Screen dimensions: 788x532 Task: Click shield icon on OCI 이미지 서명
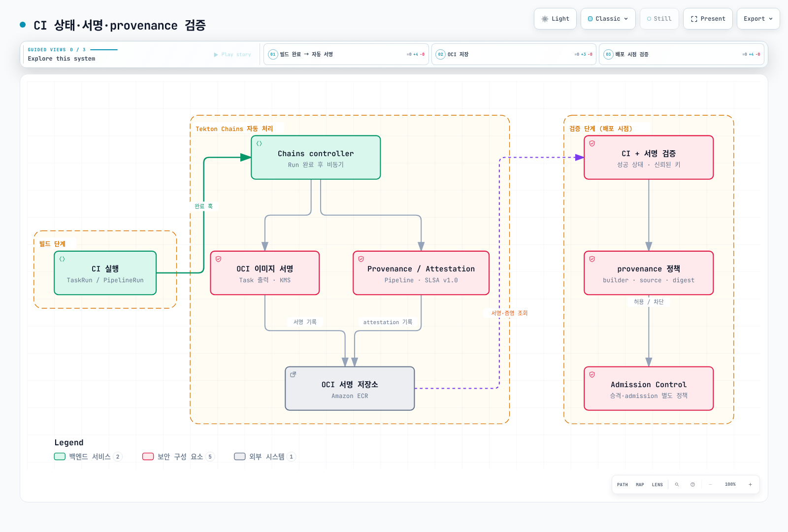pos(218,259)
